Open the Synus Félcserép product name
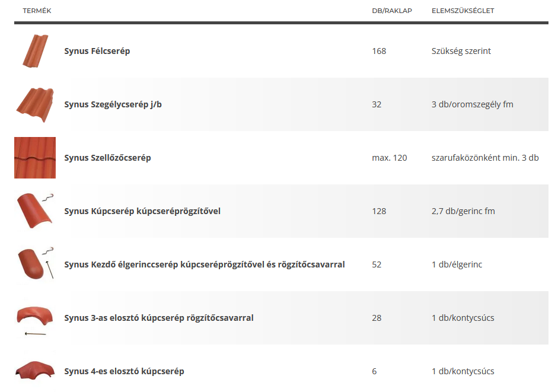The height and width of the screenshot is (392, 555). [x=97, y=51]
